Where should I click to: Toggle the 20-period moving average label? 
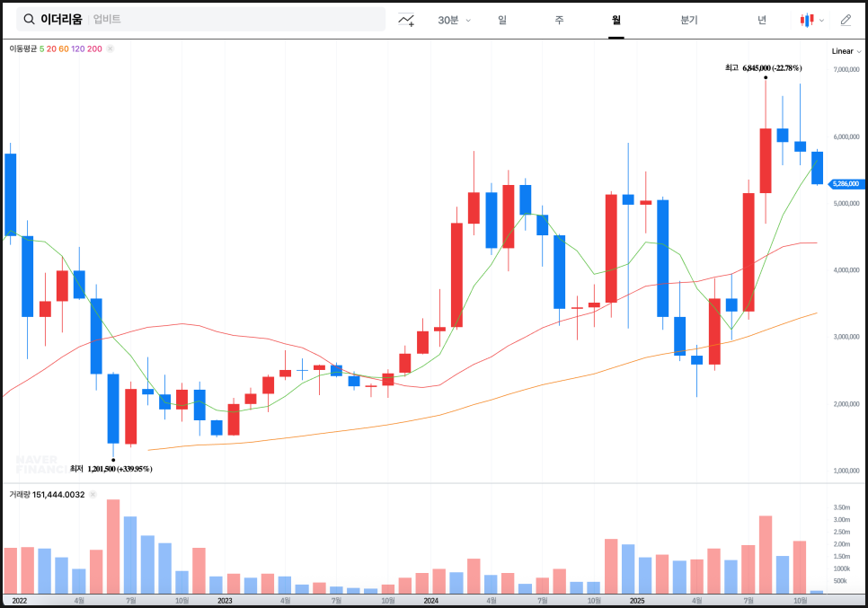(x=51, y=48)
